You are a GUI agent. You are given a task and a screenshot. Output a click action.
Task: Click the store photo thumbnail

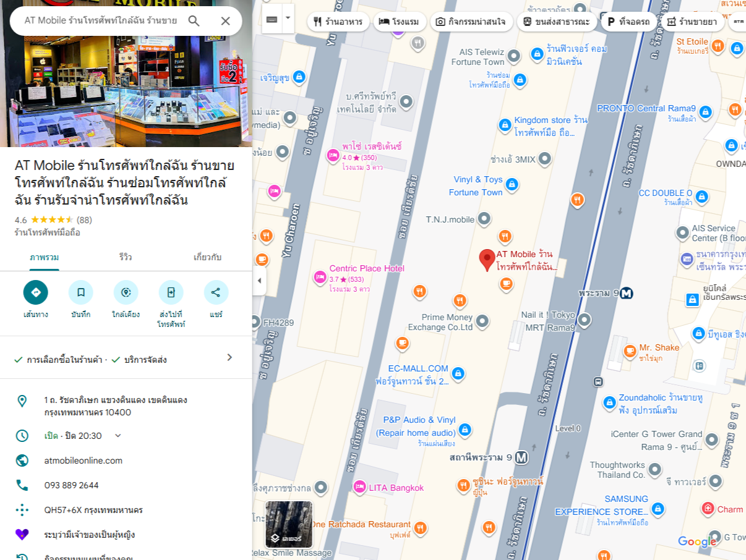(x=126, y=74)
